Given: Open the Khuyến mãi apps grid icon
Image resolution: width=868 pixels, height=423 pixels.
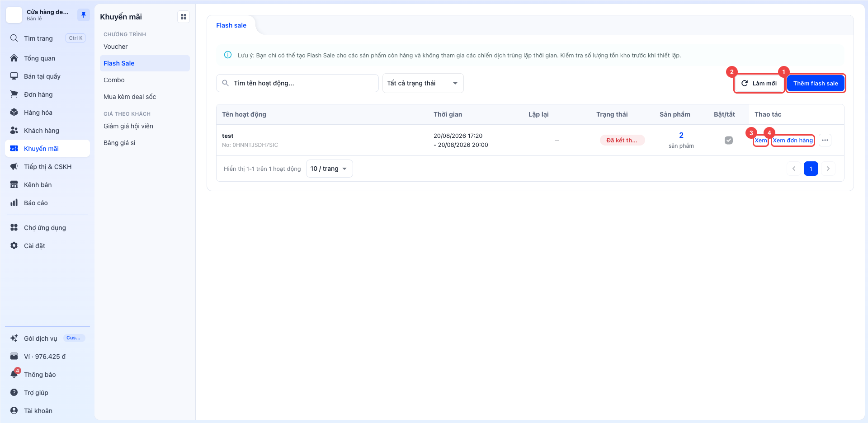Looking at the screenshot, I should click(x=184, y=17).
